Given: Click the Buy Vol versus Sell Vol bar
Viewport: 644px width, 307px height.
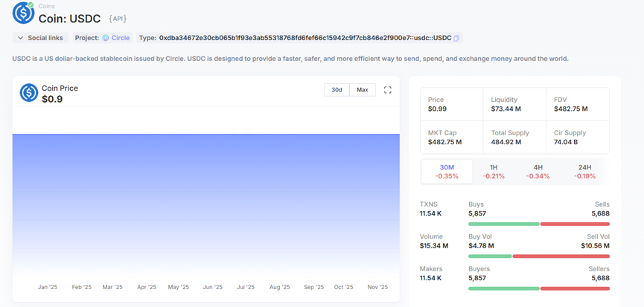Looking at the screenshot, I should click(x=538, y=256).
